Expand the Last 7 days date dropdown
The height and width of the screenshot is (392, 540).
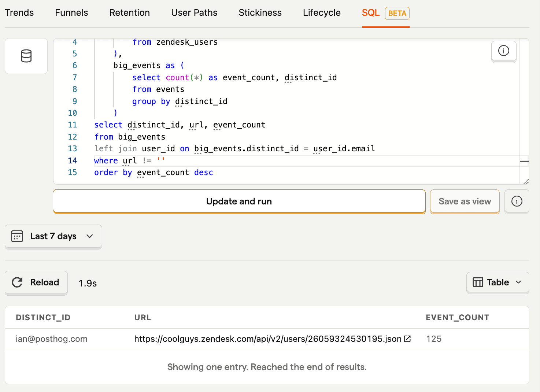pyautogui.click(x=53, y=236)
